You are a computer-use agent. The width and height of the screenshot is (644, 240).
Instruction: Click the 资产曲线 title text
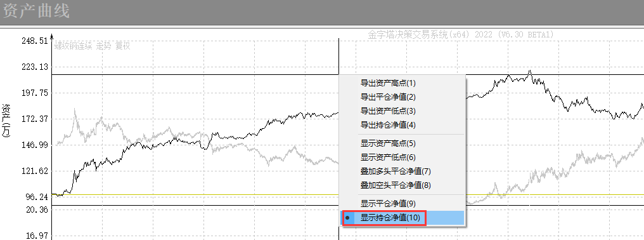pyautogui.click(x=37, y=11)
